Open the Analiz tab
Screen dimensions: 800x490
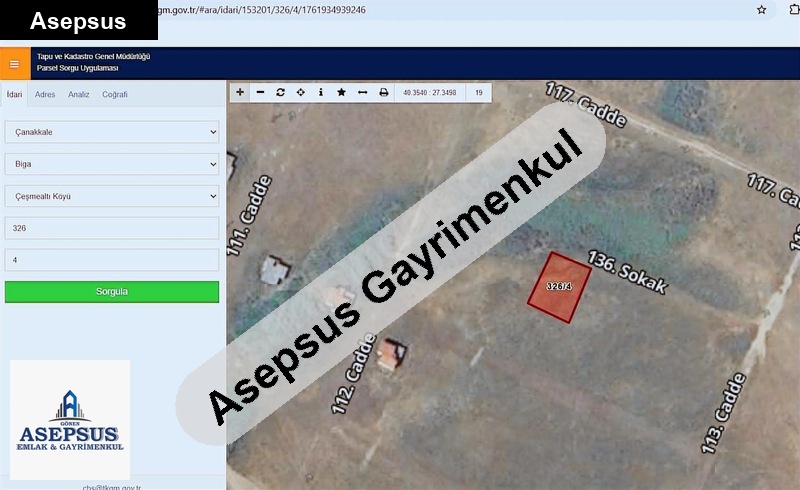click(x=79, y=95)
